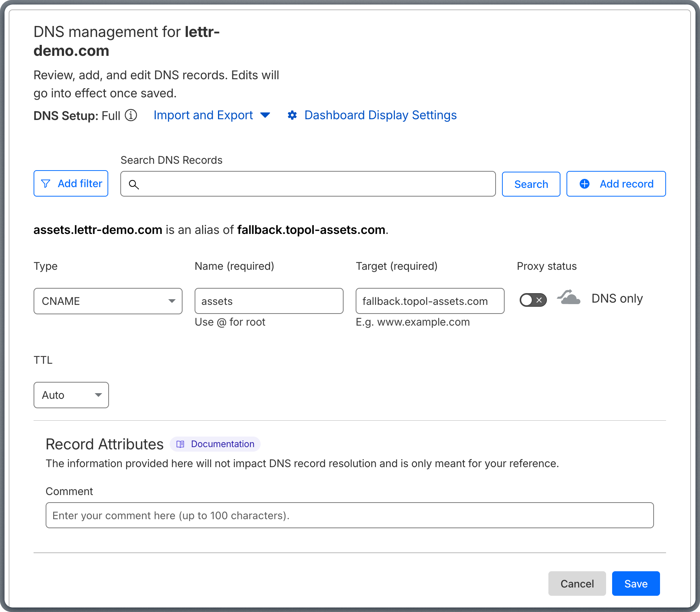Click the book icon on the Documentation badge

(180, 444)
